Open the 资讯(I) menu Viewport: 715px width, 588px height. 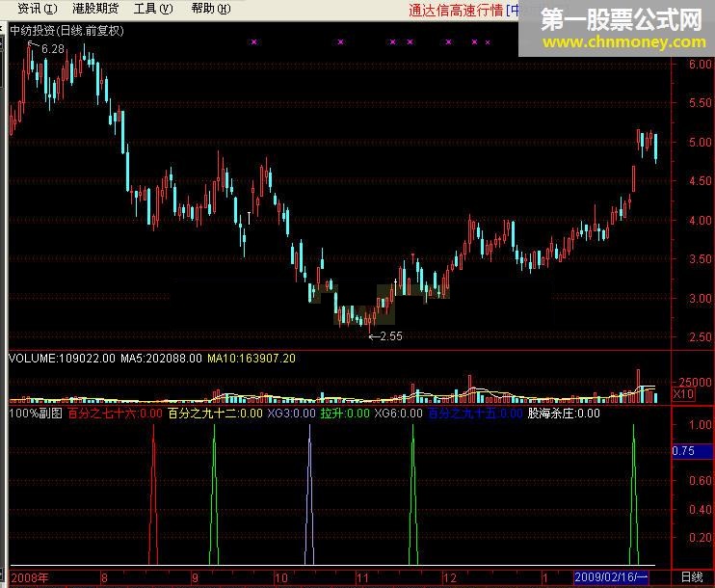point(38,9)
